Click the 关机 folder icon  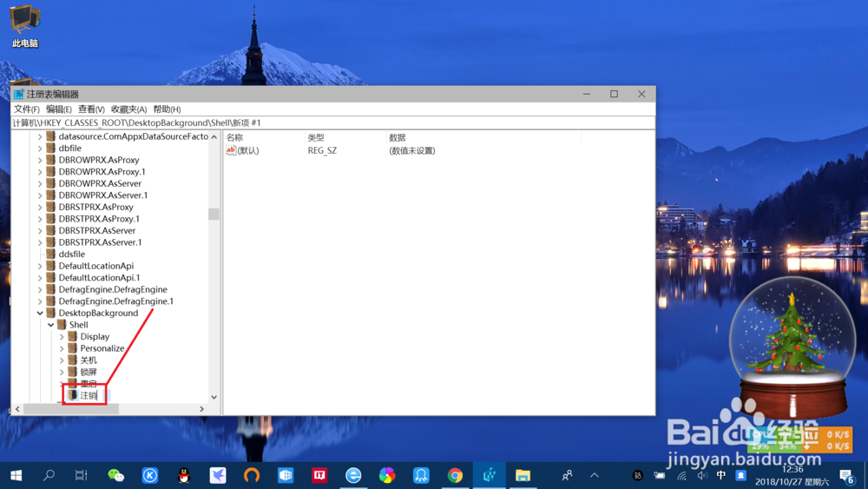(x=73, y=360)
